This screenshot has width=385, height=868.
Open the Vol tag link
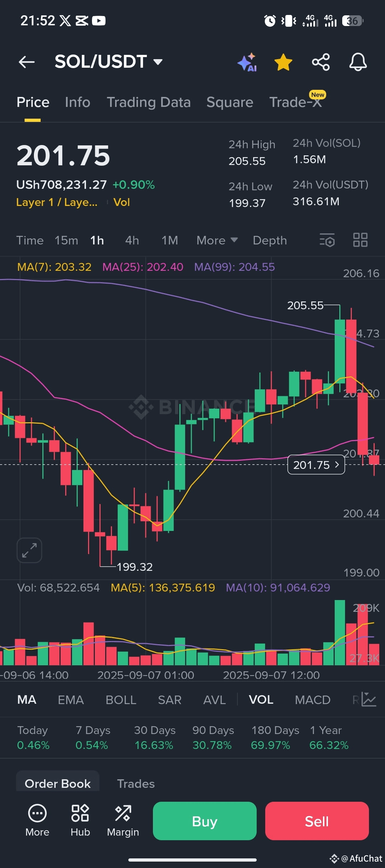(x=122, y=202)
